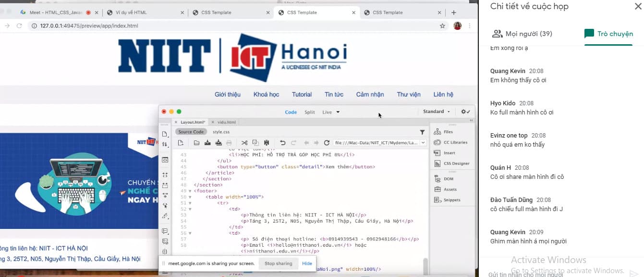Bookmark page with the star icon
Viewport: 644px width, 277px height.
pyautogui.click(x=442, y=26)
